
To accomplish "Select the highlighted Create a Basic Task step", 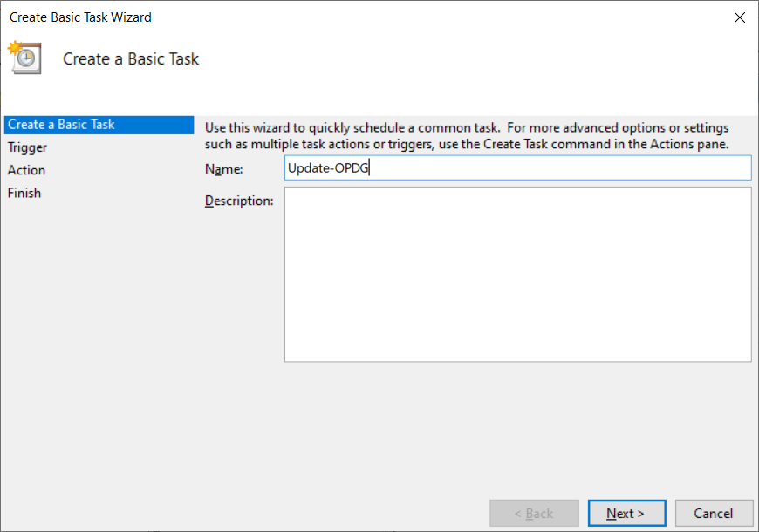I will pos(60,125).
